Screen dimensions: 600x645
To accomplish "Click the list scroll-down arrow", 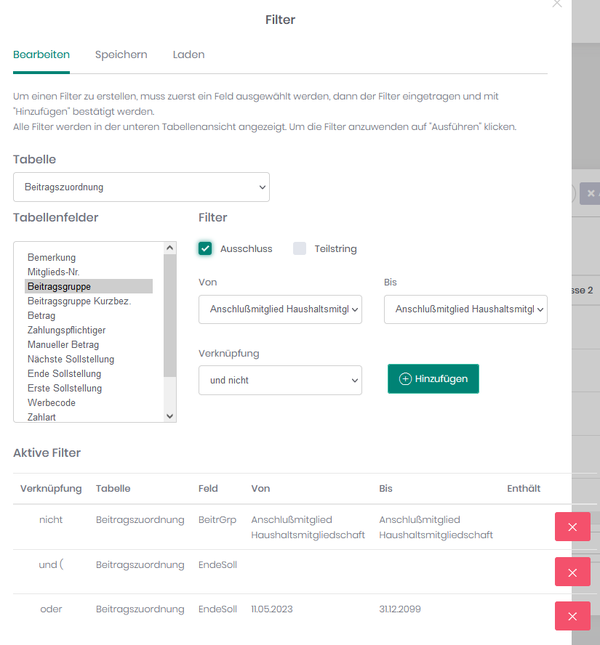I will (169, 416).
